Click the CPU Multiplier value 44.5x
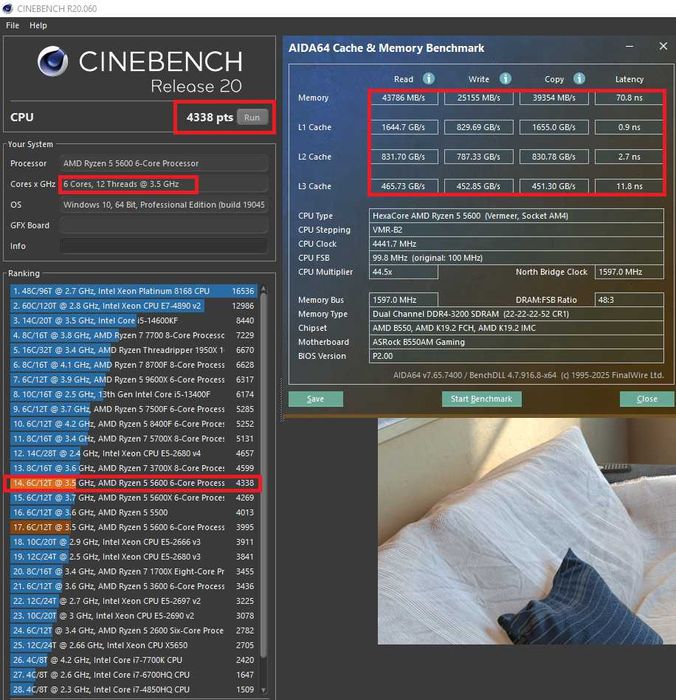The height and width of the screenshot is (700, 676). (404, 272)
